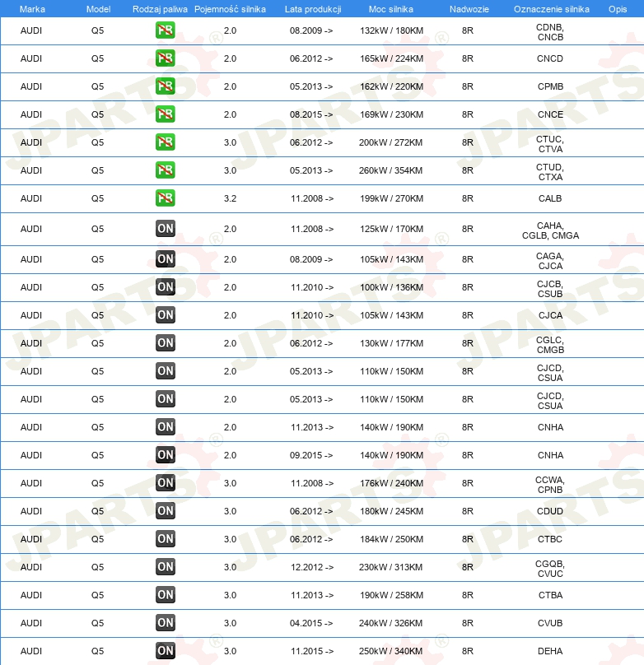Select the ON icon for the 100kW/136KM engine
Screen dimensions: 644x665
(x=165, y=287)
